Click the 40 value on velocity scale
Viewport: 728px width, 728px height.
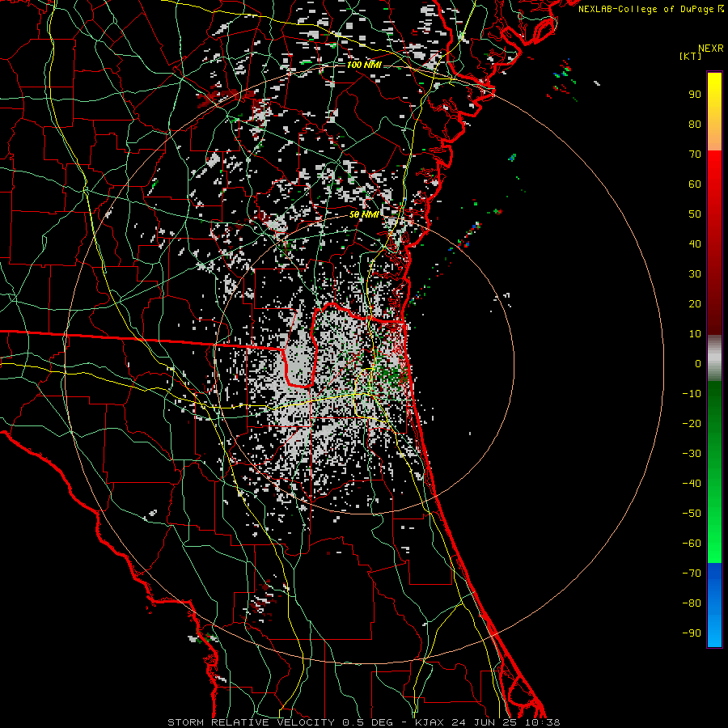[x=695, y=244]
